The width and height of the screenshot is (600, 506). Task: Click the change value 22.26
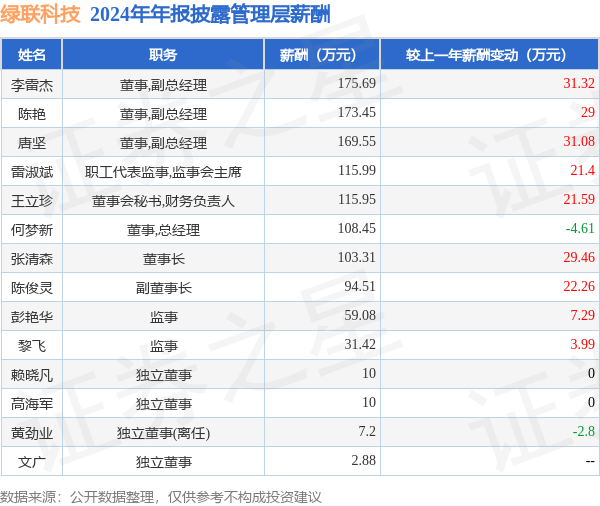click(579, 286)
